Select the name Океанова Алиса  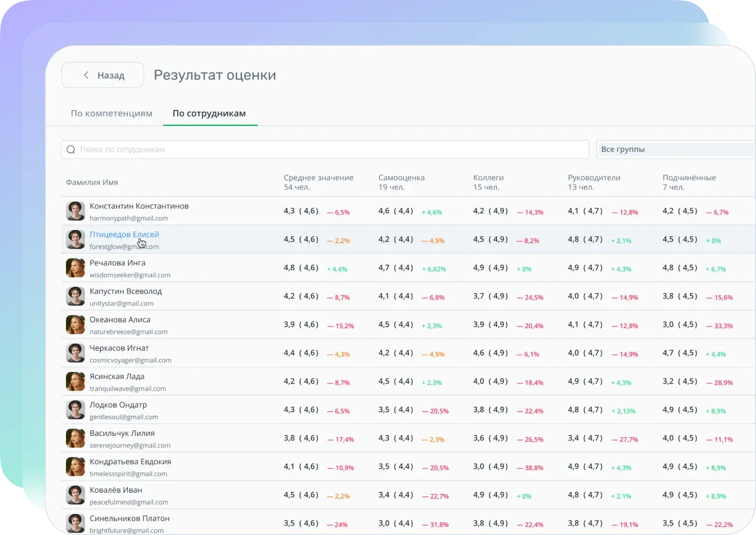pos(120,320)
